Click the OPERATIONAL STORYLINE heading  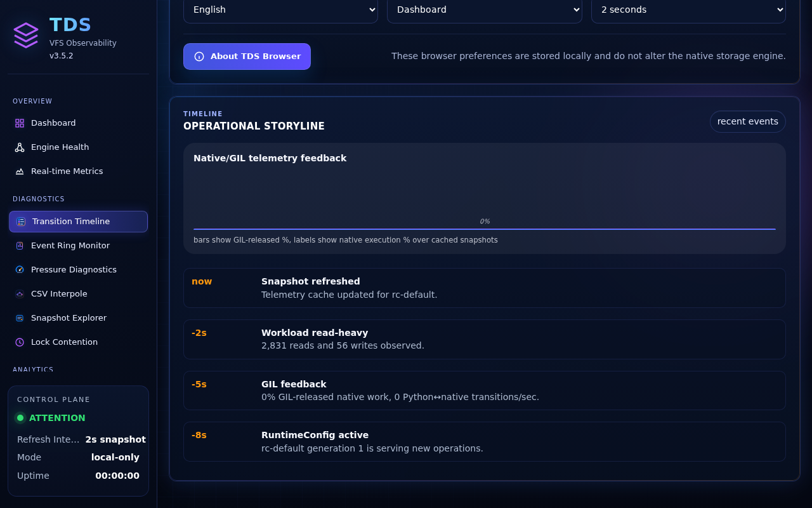click(x=254, y=126)
